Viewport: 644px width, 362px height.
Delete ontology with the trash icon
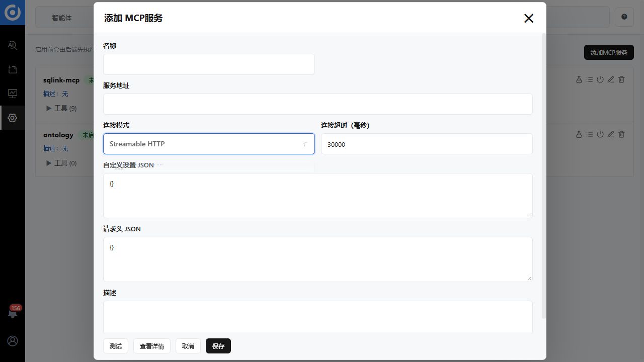click(x=621, y=134)
